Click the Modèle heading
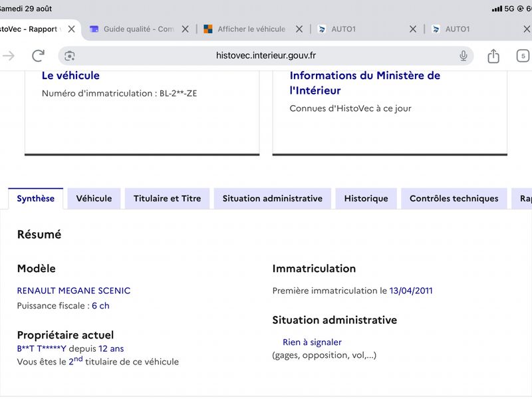Screen dimensions: 532x399 (x=37, y=269)
